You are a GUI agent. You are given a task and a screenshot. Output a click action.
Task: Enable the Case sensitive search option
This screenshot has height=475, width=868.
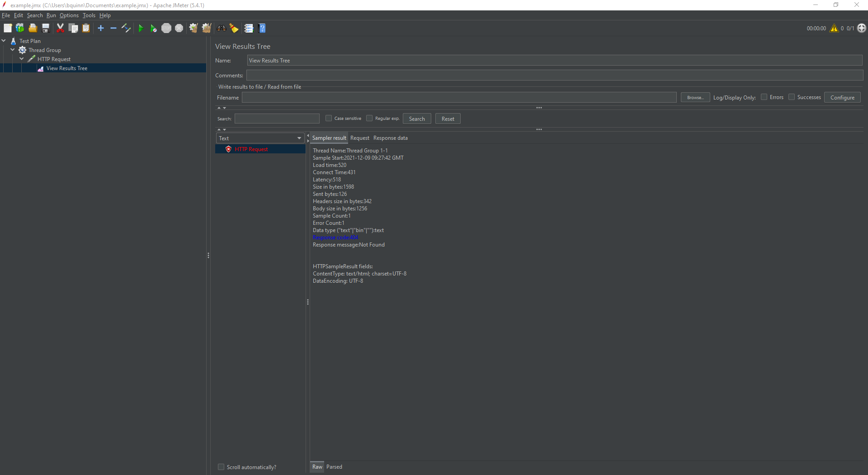click(329, 118)
